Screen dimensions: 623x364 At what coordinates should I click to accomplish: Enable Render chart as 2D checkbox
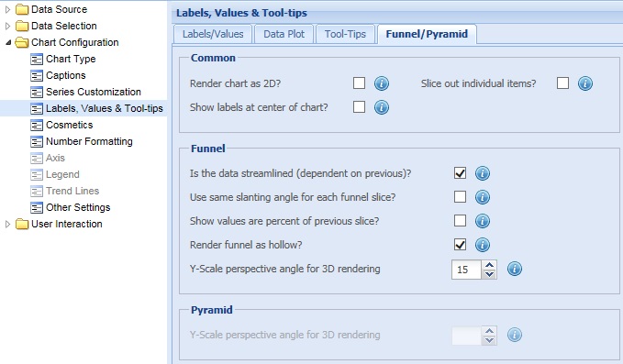[x=359, y=83]
